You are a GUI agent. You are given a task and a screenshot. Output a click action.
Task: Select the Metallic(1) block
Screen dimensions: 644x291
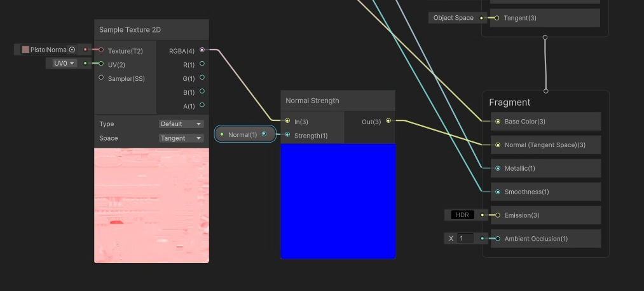click(546, 168)
